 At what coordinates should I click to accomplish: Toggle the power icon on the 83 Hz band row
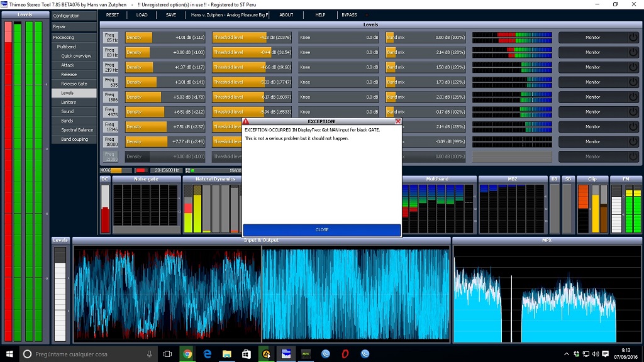[633, 52]
